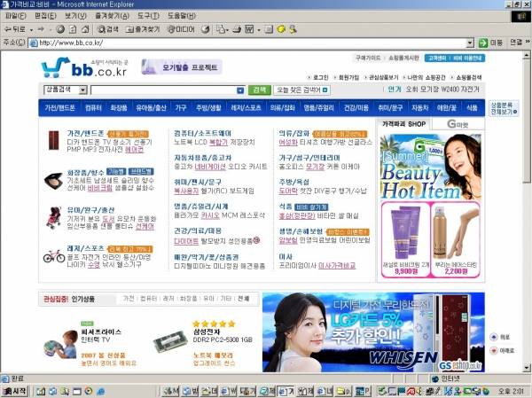Click the 뒤로 (Back) toolbar button
Screen dimensions: 532x398
(x=14, y=29)
